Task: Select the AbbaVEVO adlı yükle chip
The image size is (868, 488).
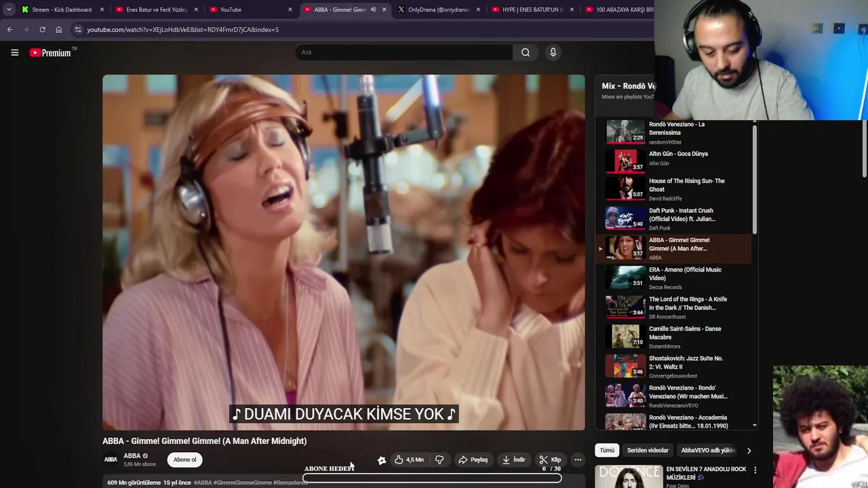Action: 708,450
